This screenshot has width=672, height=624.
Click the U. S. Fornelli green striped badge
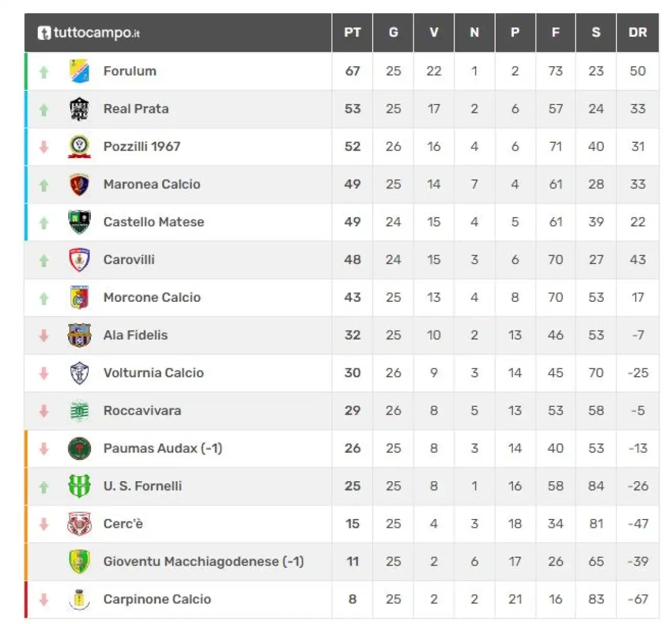79,486
